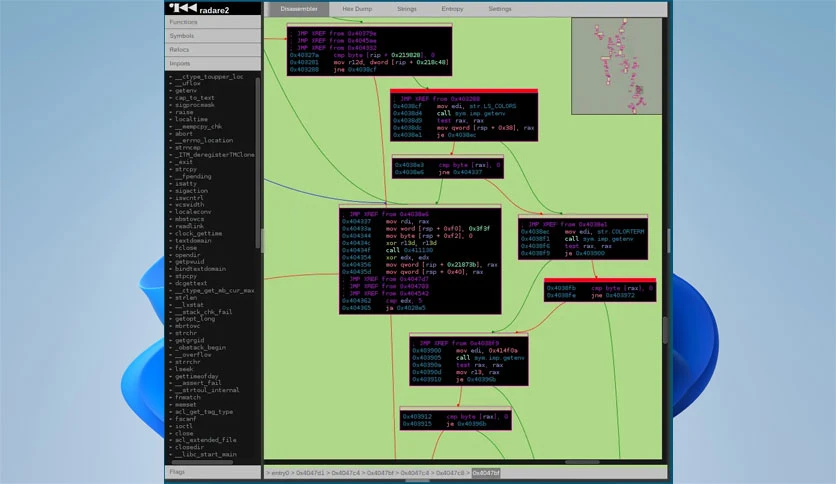Select the __ctype_toupper_loc import

pos(209,77)
